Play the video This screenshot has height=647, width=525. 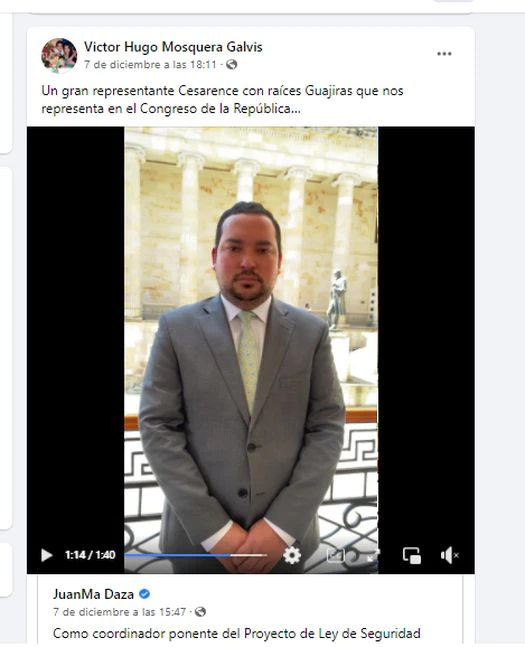point(47,555)
